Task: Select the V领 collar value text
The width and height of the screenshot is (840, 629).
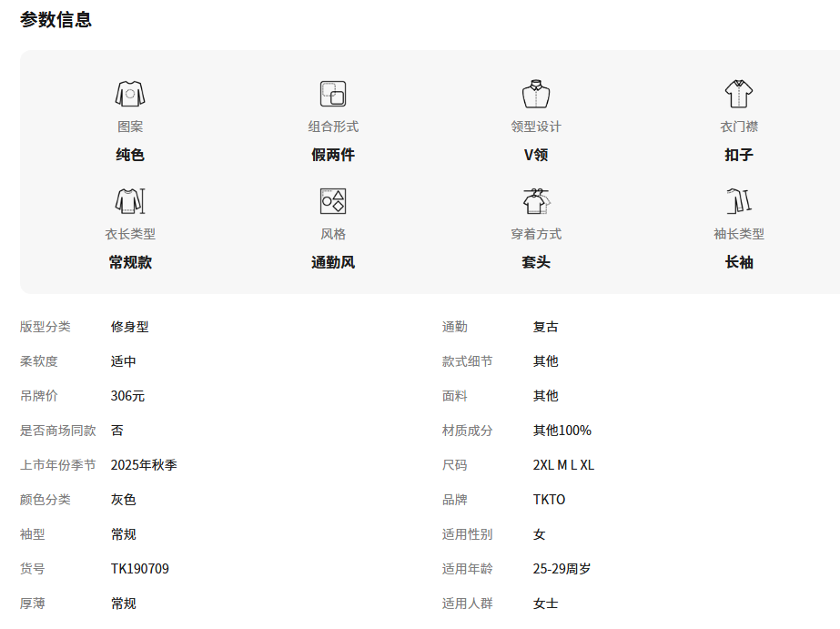Action: [x=536, y=155]
